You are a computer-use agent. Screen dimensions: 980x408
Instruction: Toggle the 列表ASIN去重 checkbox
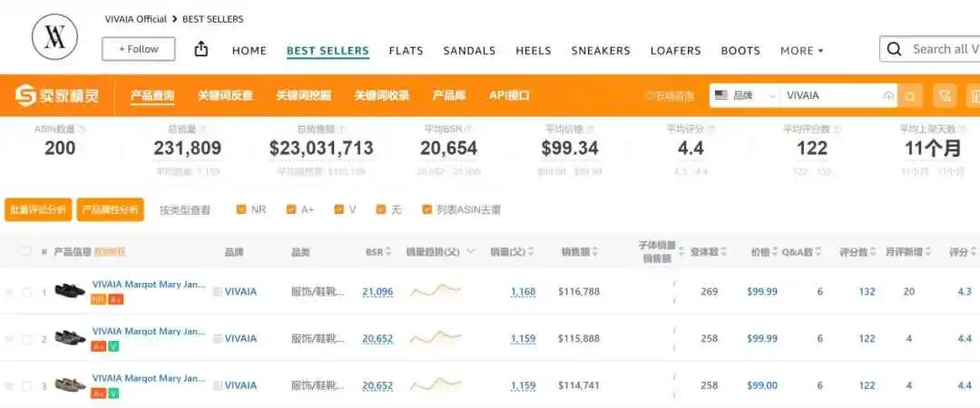coord(427,210)
